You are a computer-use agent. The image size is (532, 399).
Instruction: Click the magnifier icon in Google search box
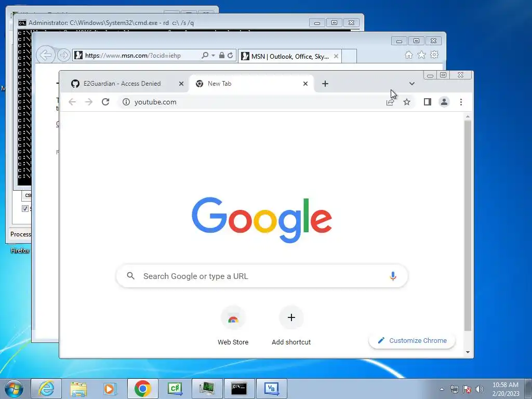[x=130, y=276]
